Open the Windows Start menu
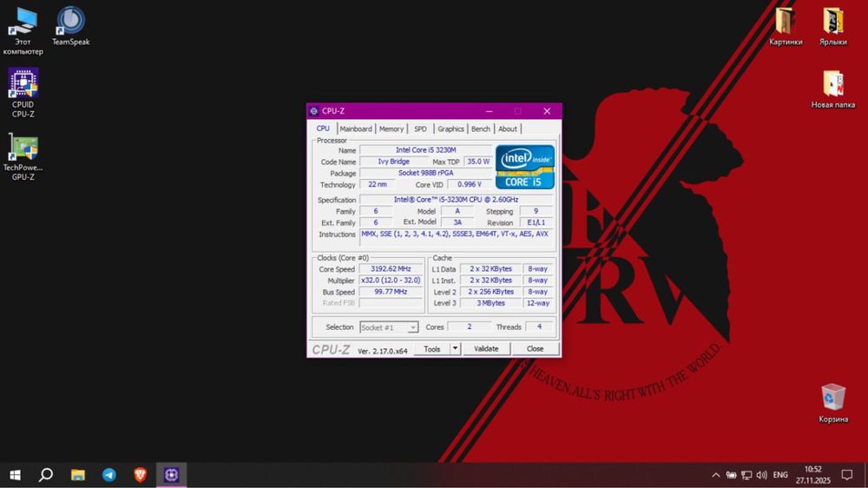This screenshot has height=488, width=868. [x=15, y=475]
